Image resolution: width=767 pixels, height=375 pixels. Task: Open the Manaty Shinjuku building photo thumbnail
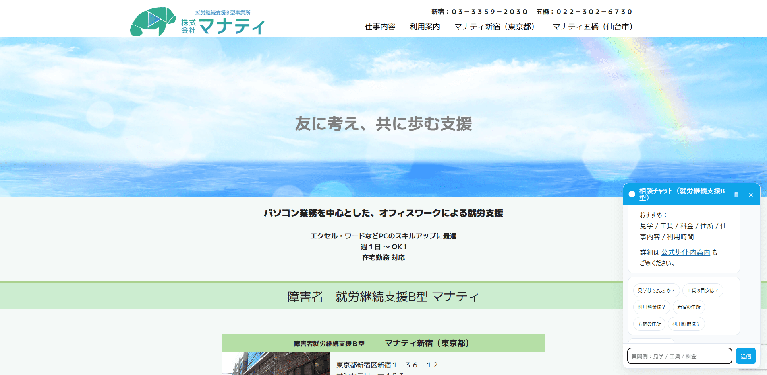tap(276, 363)
